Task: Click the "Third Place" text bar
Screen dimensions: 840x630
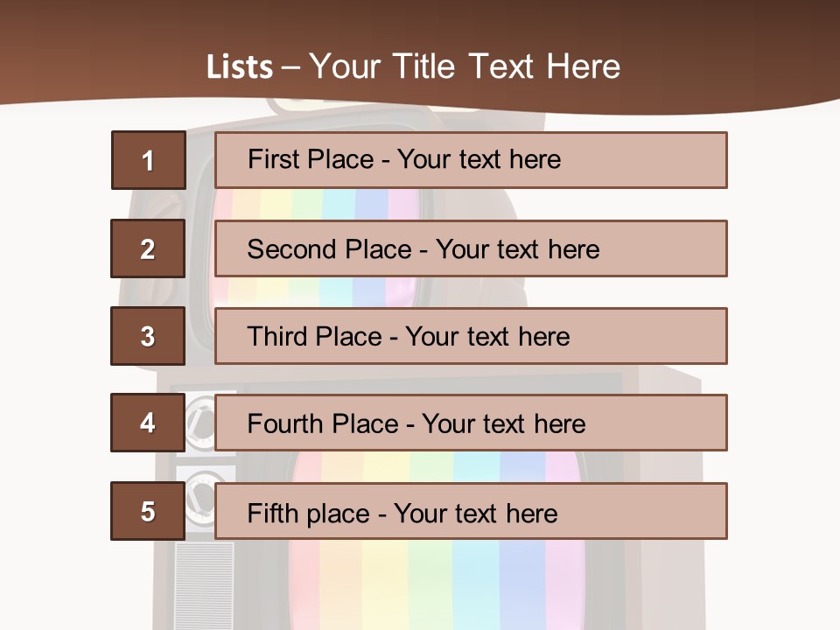Action: coord(471,336)
